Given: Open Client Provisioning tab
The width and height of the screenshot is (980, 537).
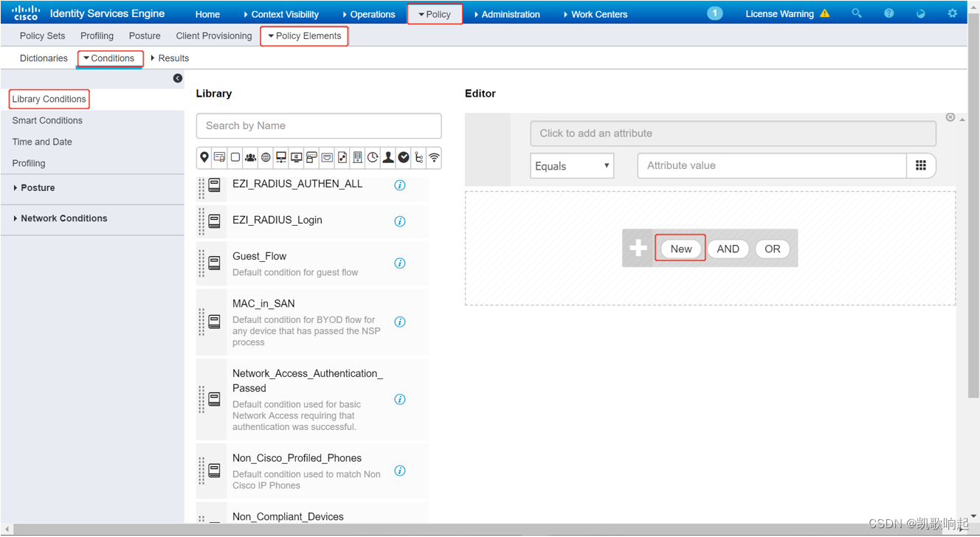Looking at the screenshot, I should point(214,35).
